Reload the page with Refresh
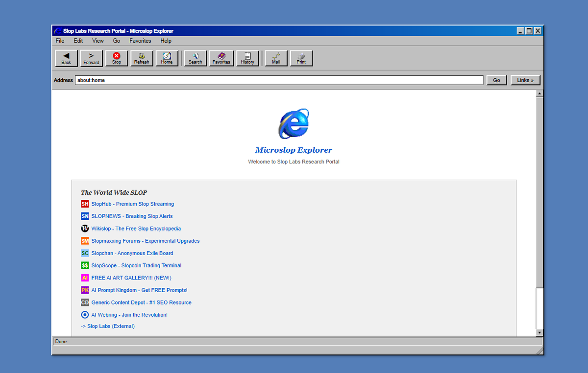The image size is (588, 373). (142, 58)
